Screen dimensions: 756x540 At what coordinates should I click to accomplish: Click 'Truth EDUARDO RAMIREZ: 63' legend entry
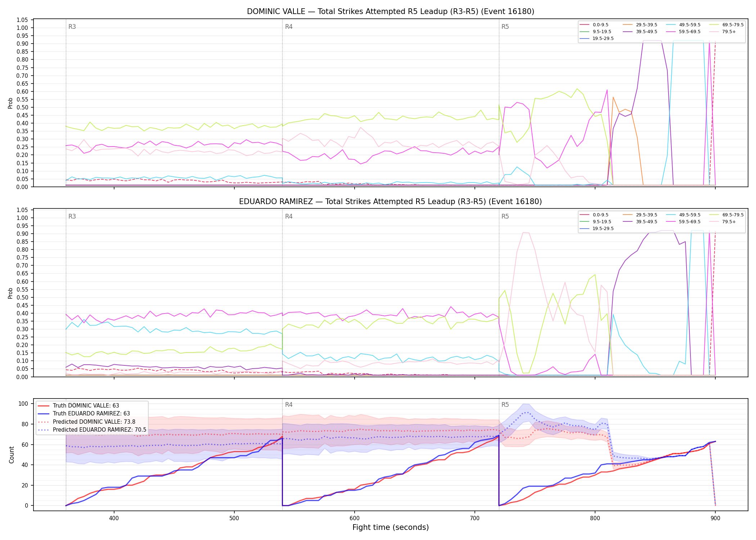84,414
